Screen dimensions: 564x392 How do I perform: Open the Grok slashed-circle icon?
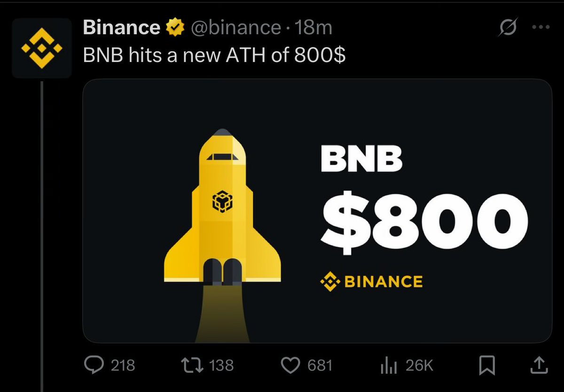[508, 28]
